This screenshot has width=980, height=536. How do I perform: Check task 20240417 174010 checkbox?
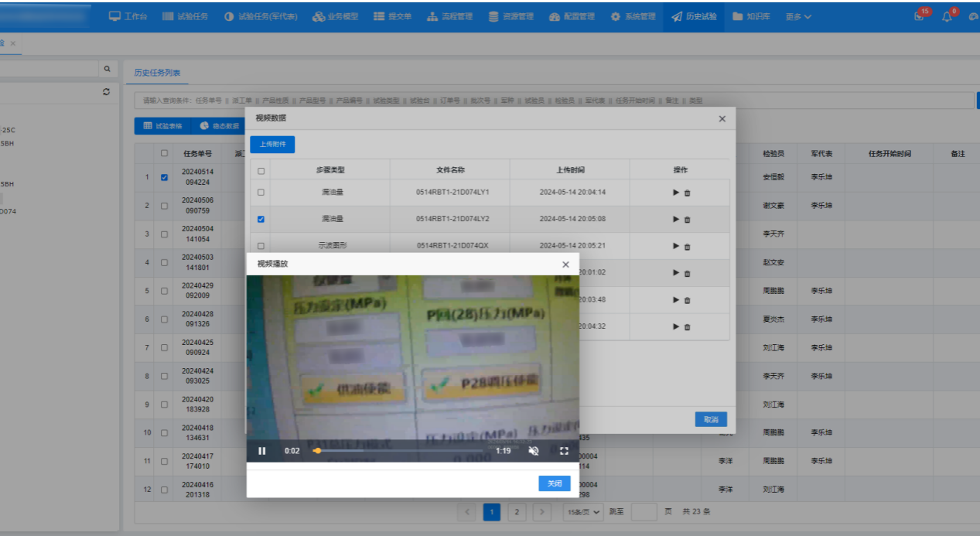164,461
